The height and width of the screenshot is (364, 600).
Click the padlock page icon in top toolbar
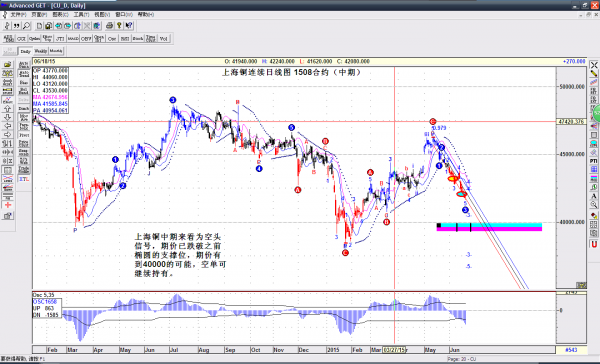pyautogui.click(x=48, y=26)
